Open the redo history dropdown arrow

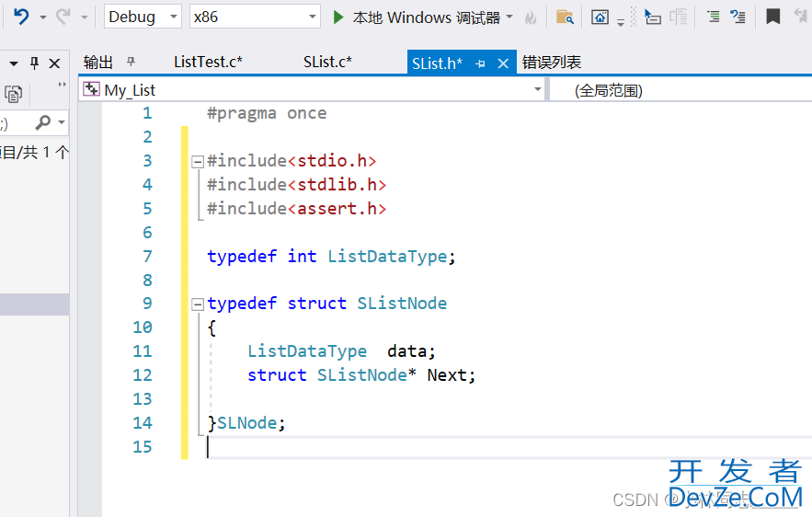coord(85,17)
